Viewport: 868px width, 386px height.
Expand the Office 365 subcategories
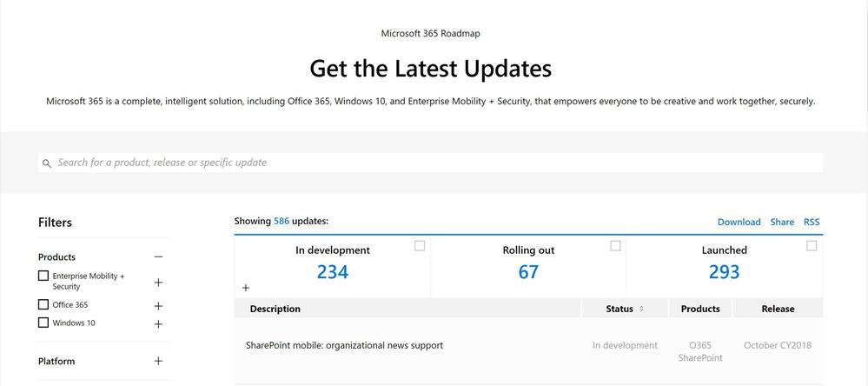pyautogui.click(x=158, y=306)
